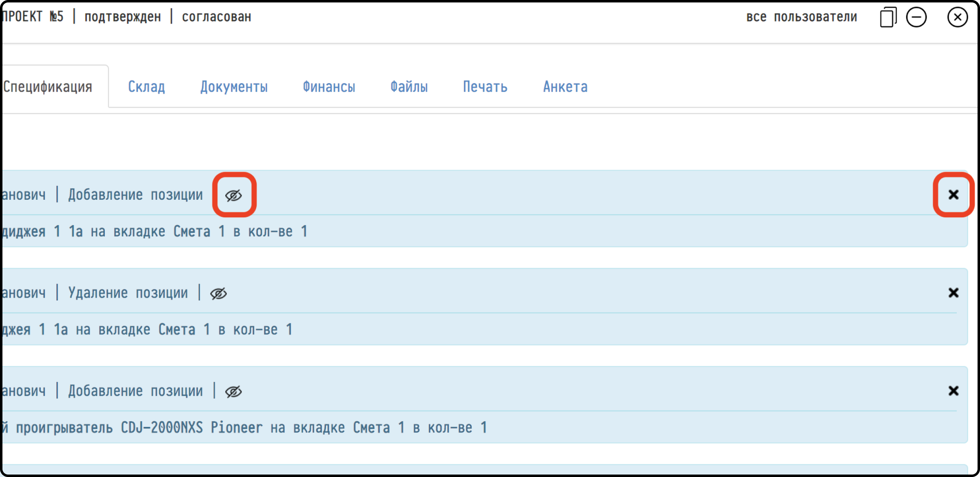
Task: Switch to the Анкета tab
Action: coord(565,87)
